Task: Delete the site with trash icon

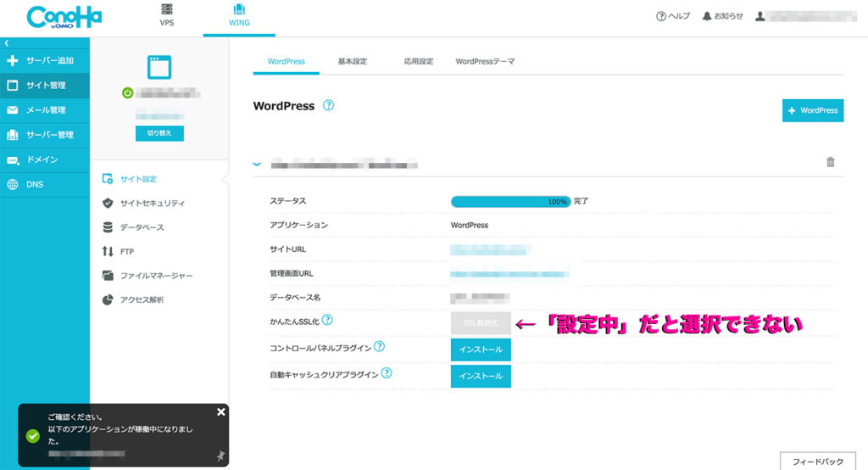Action: click(831, 162)
